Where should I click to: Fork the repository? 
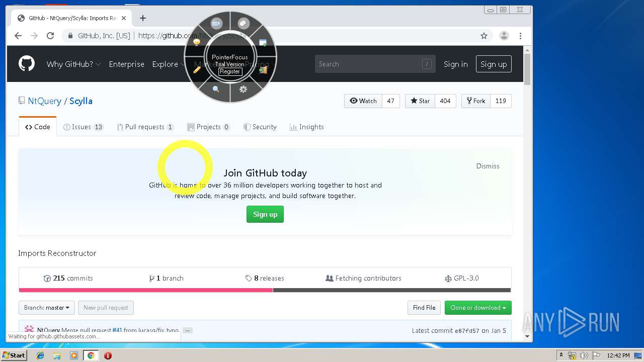pyautogui.click(x=476, y=101)
